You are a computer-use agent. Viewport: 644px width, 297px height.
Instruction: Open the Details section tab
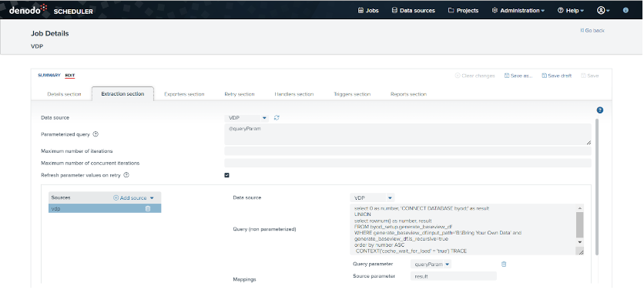[64, 94]
